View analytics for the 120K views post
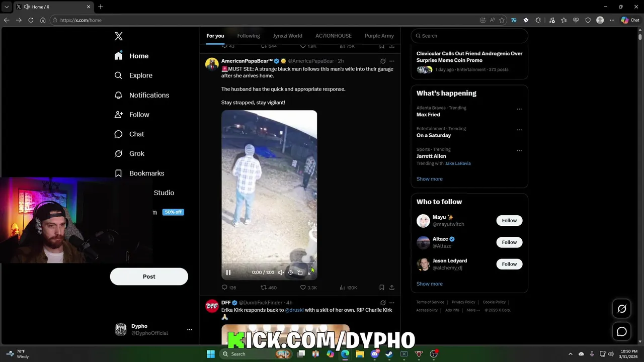The height and width of the screenshot is (362, 644). (x=348, y=288)
